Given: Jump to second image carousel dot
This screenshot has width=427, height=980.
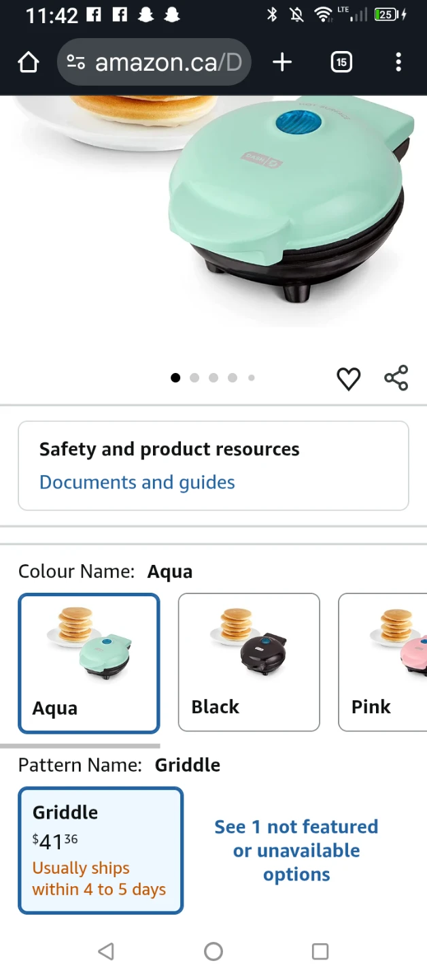Looking at the screenshot, I should 194,378.
